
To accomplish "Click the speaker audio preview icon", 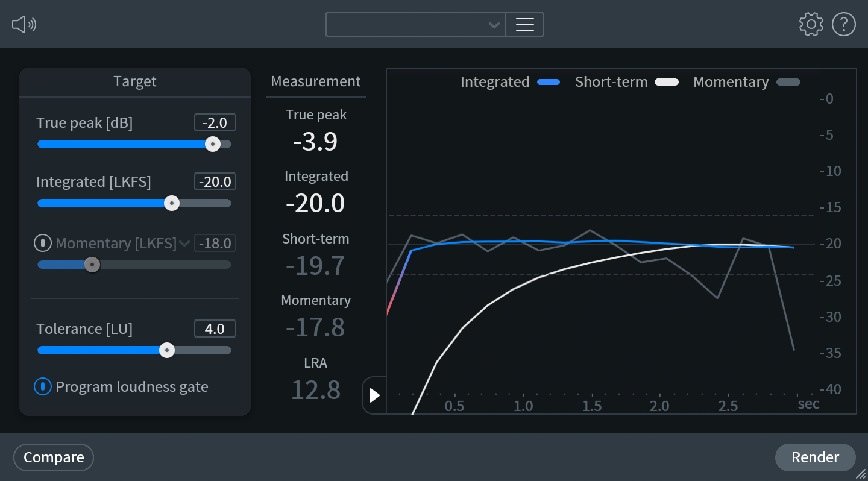I will pyautogui.click(x=24, y=25).
